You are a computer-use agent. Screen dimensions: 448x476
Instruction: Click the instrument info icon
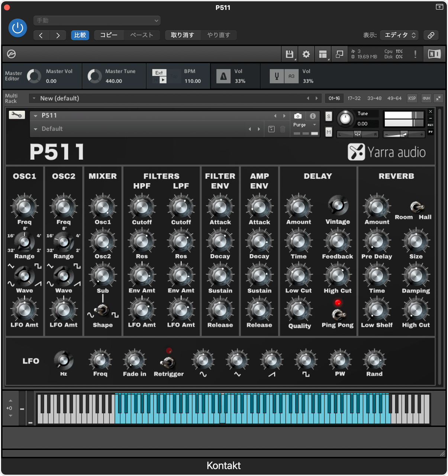[x=312, y=116]
